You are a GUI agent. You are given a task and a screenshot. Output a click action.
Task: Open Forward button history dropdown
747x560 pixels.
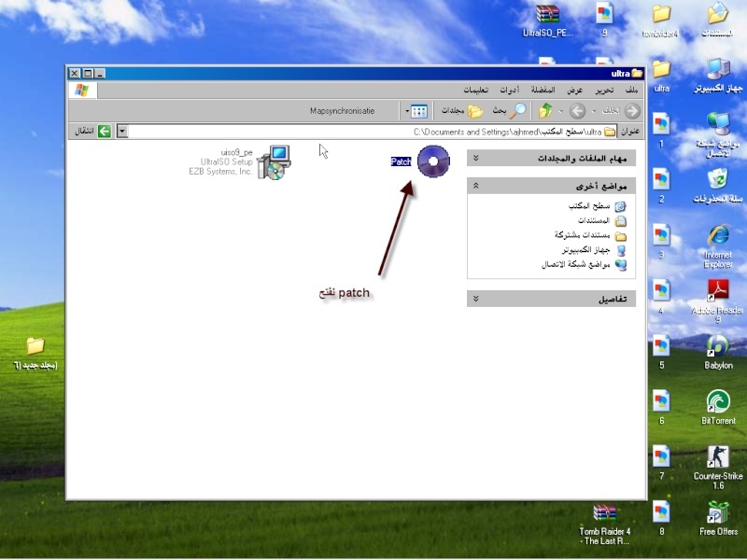[x=561, y=111]
